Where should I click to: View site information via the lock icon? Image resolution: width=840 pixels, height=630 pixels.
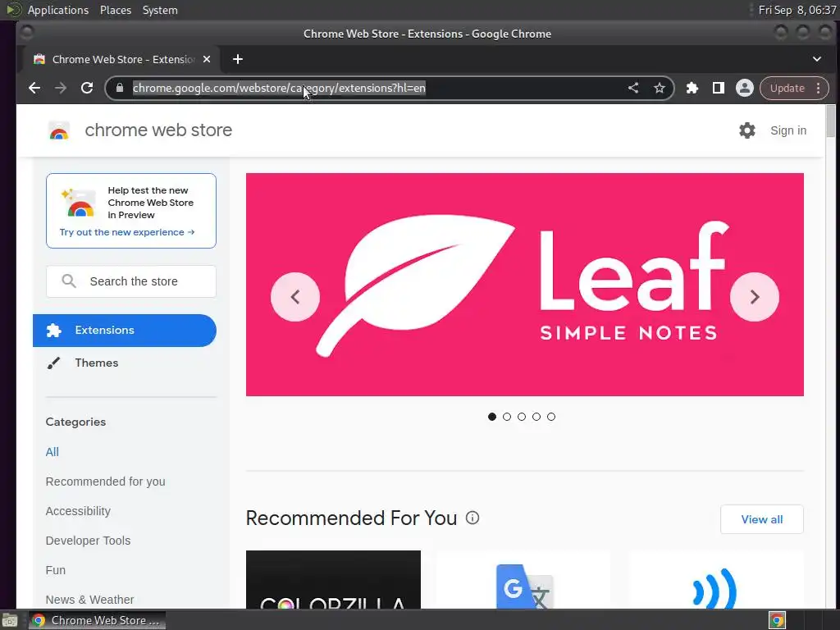click(120, 88)
